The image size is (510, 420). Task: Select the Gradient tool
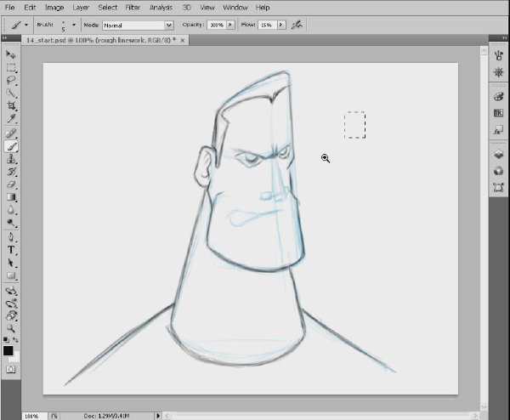tap(11, 197)
